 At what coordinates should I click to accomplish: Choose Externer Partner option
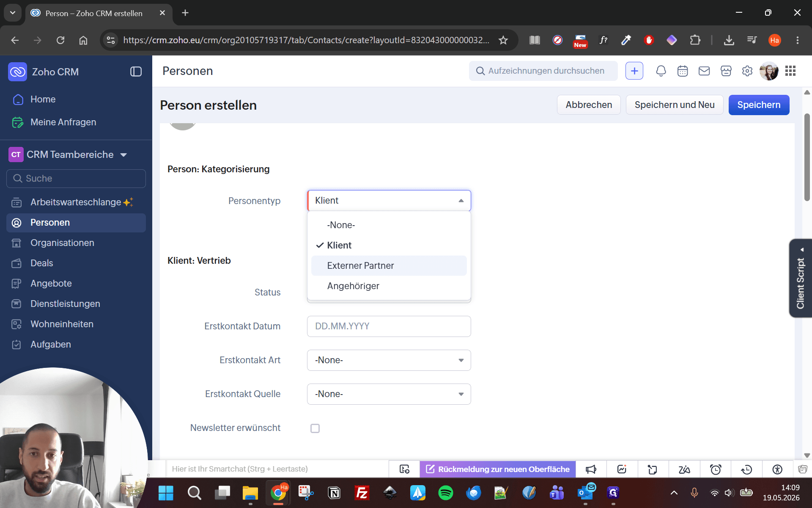[x=389, y=265]
